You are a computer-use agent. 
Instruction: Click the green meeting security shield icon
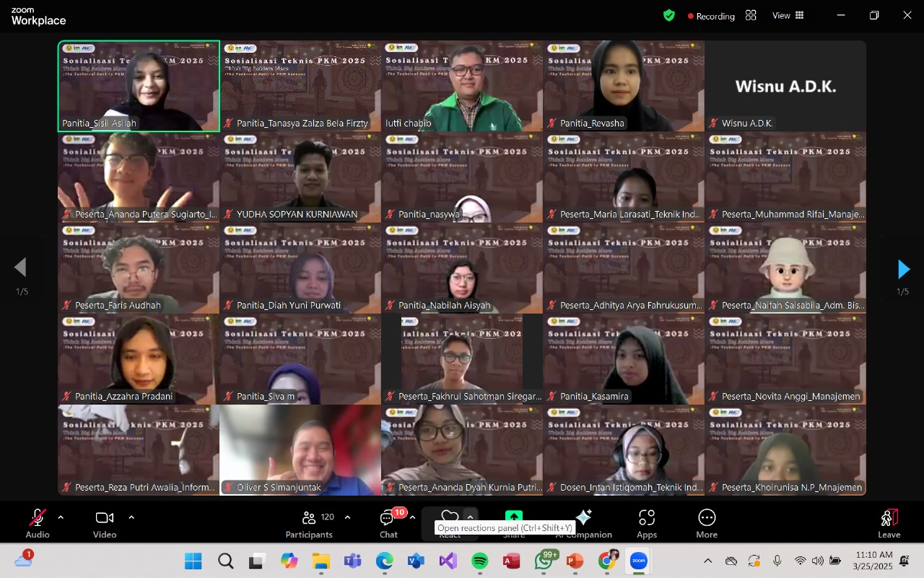[x=669, y=15]
